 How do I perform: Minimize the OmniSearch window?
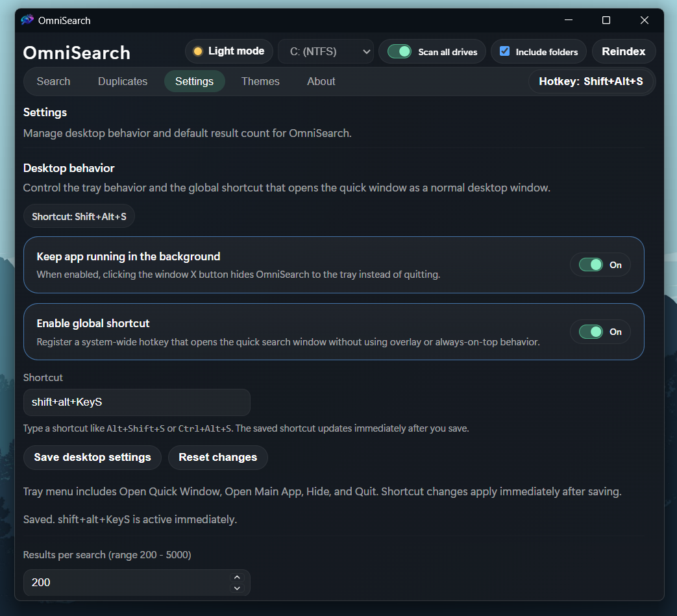[x=568, y=20]
